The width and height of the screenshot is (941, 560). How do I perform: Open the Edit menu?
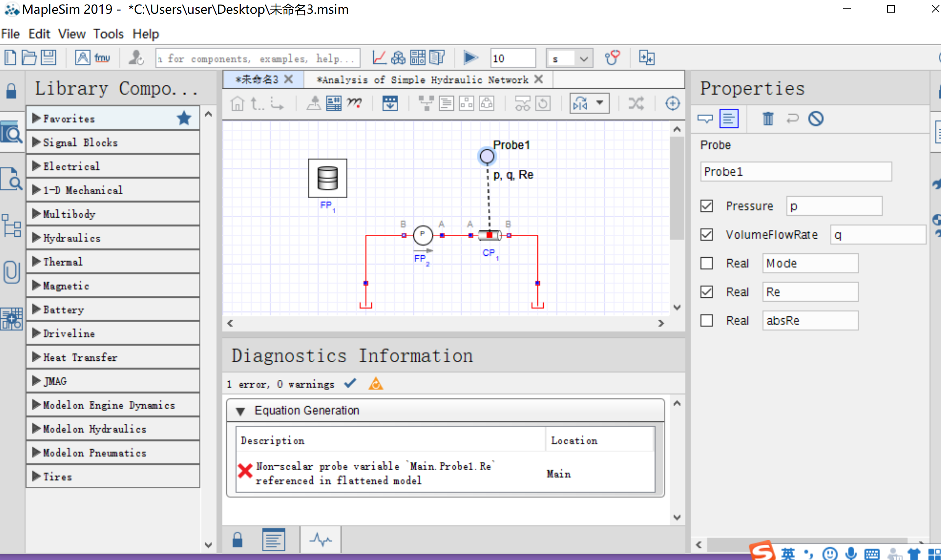[39, 34]
